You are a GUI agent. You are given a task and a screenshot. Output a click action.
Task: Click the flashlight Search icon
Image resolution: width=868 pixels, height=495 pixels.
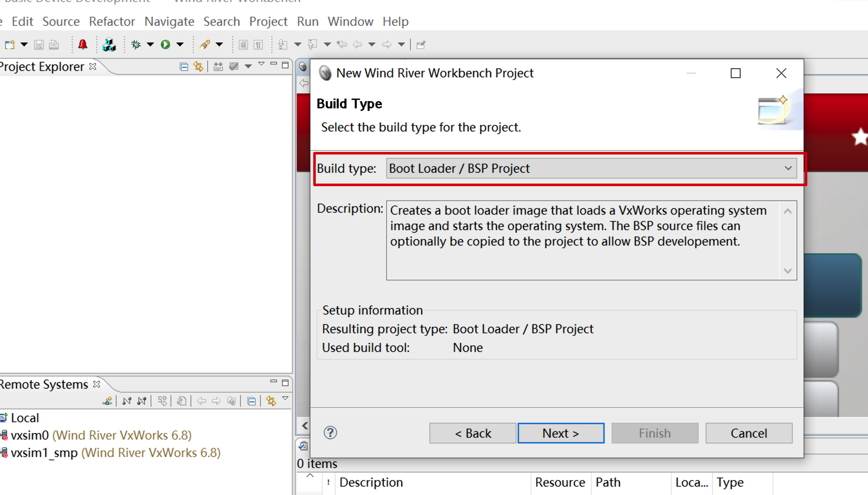coord(205,44)
